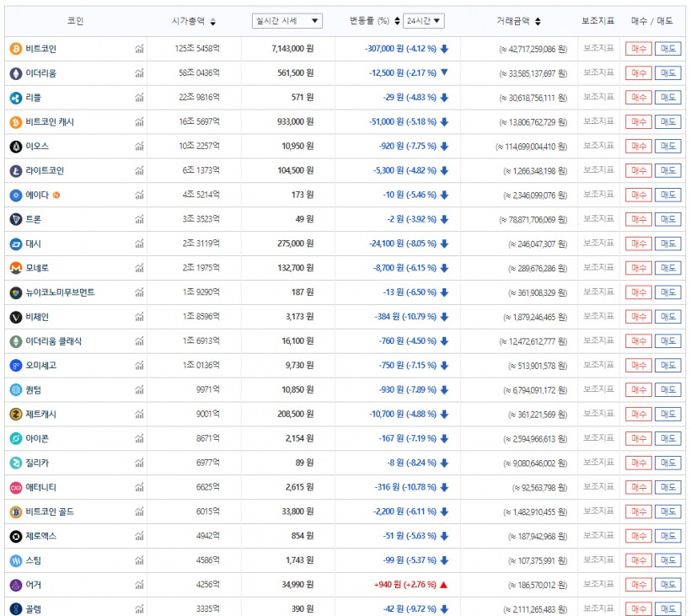Open the chart icon for 스팀
The height and width of the screenshot is (616, 691).
pos(139,560)
